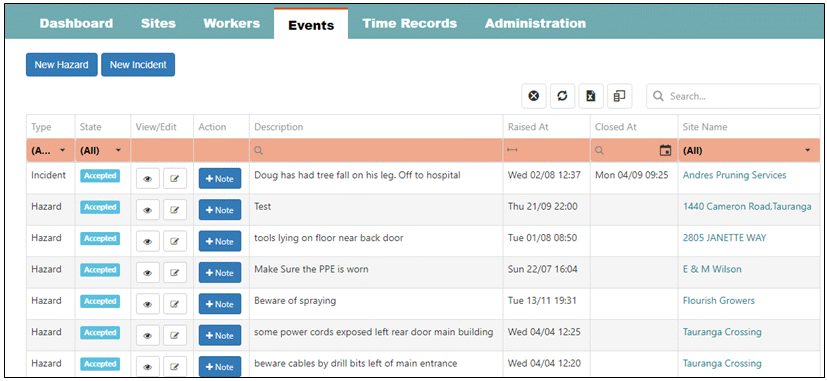Switch to the Sites tab
Image resolution: width=827 pixels, height=381 pixels.
[x=158, y=24]
